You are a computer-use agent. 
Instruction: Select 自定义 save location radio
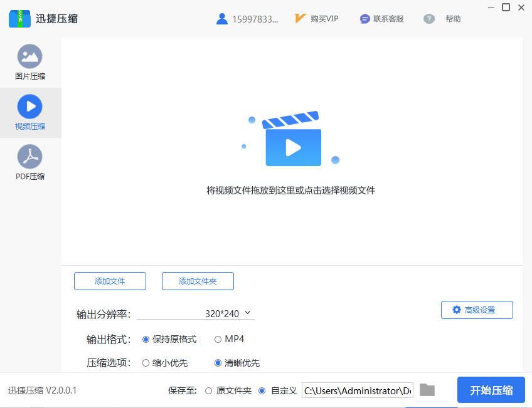[x=262, y=390]
